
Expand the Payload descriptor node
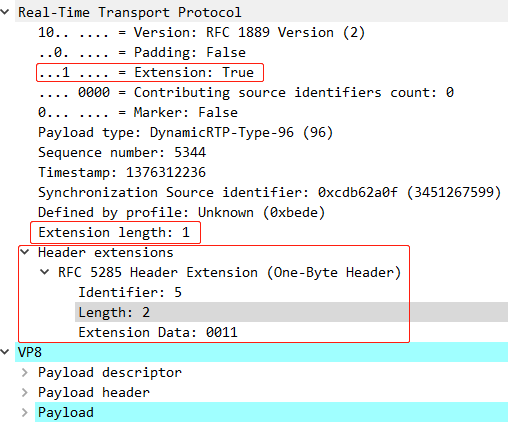click(x=25, y=372)
